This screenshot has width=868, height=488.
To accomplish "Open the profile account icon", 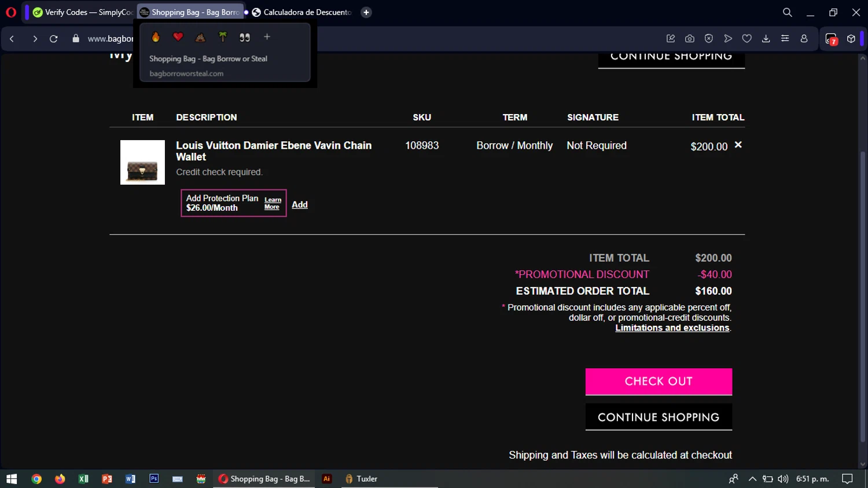I will pyautogui.click(x=804, y=39).
